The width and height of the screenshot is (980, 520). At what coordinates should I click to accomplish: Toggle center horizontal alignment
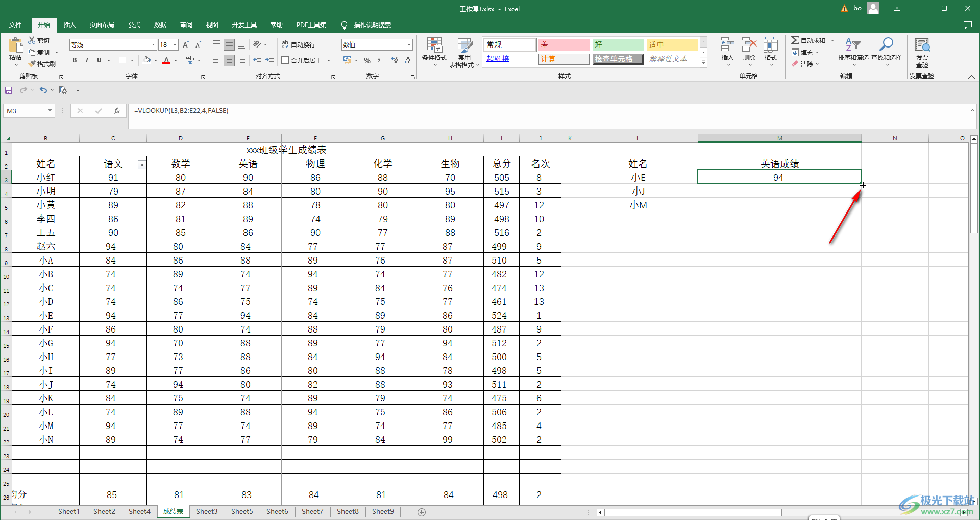coord(229,60)
